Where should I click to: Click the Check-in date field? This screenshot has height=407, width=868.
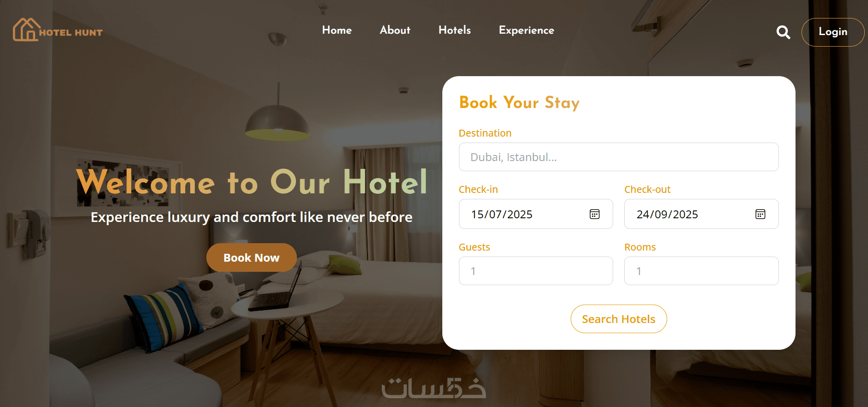tap(536, 214)
